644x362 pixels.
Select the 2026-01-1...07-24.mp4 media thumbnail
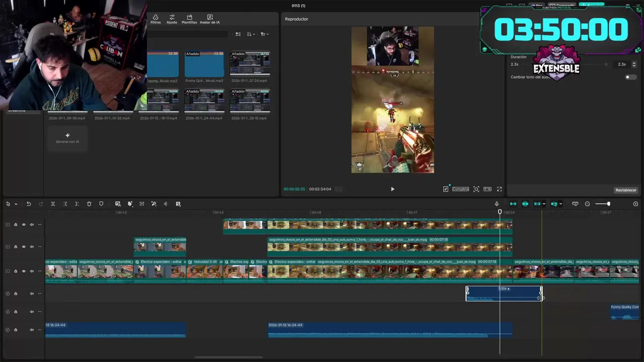(250, 64)
